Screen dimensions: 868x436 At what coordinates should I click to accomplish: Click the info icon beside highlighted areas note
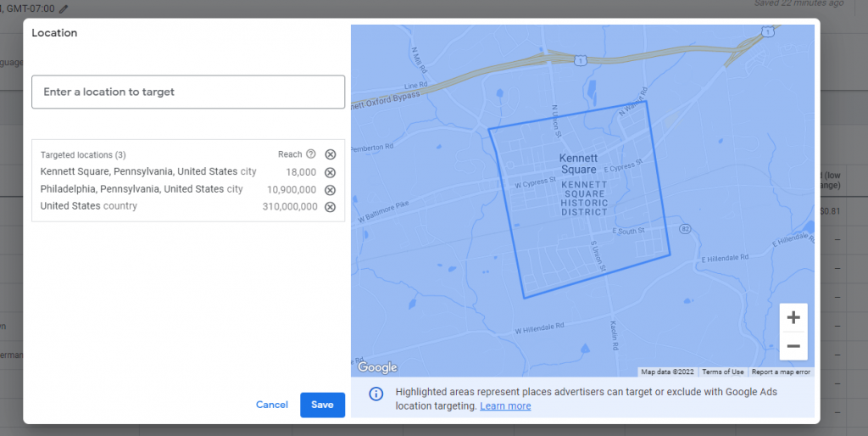coord(376,394)
